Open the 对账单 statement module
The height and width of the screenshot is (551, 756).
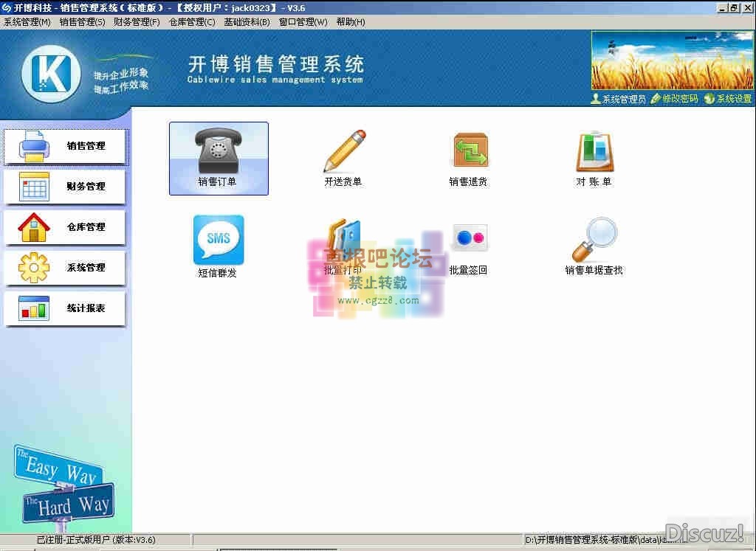click(x=594, y=151)
